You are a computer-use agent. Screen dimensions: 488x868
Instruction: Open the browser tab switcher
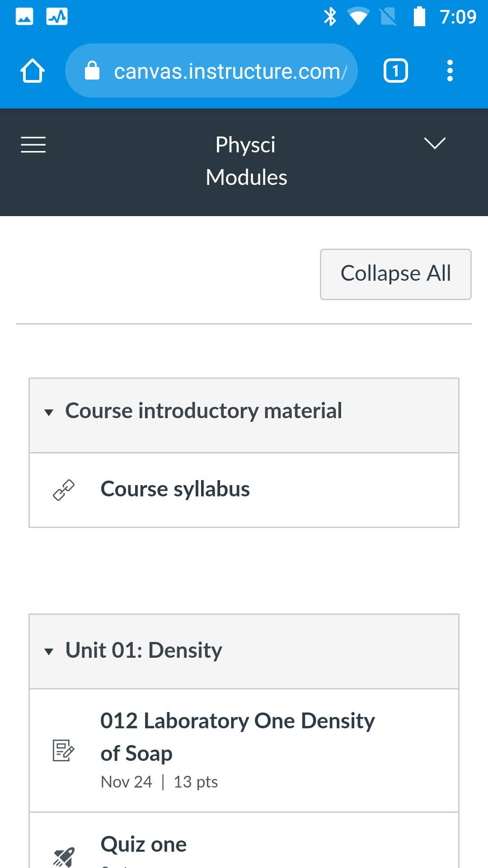(x=395, y=71)
